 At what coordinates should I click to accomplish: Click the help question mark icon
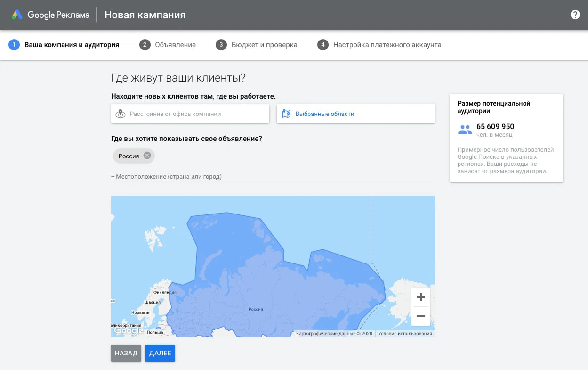tap(575, 15)
